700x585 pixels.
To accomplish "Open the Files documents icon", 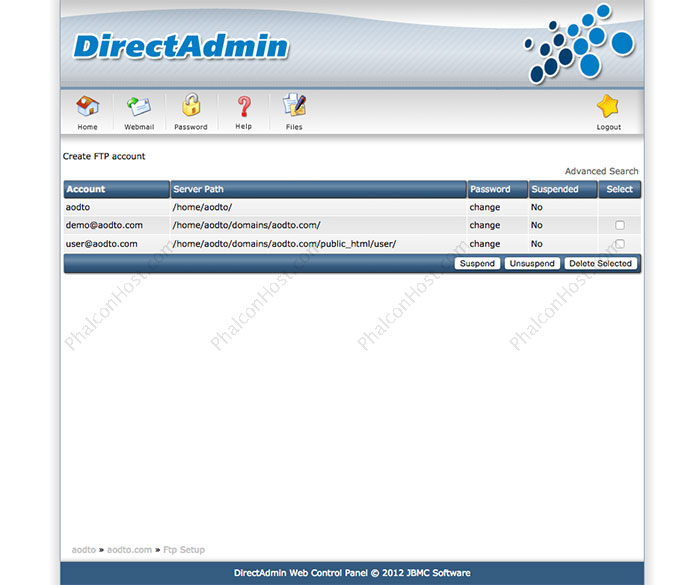I will pyautogui.click(x=294, y=106).
